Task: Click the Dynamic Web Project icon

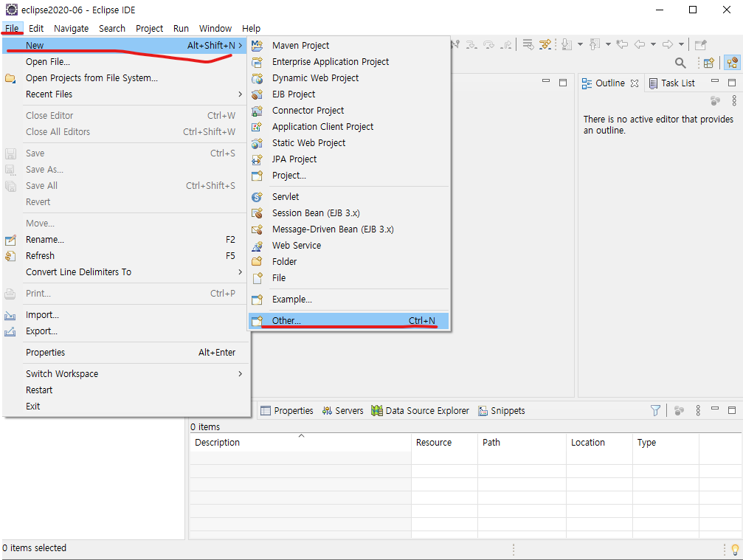Action: 257,78
